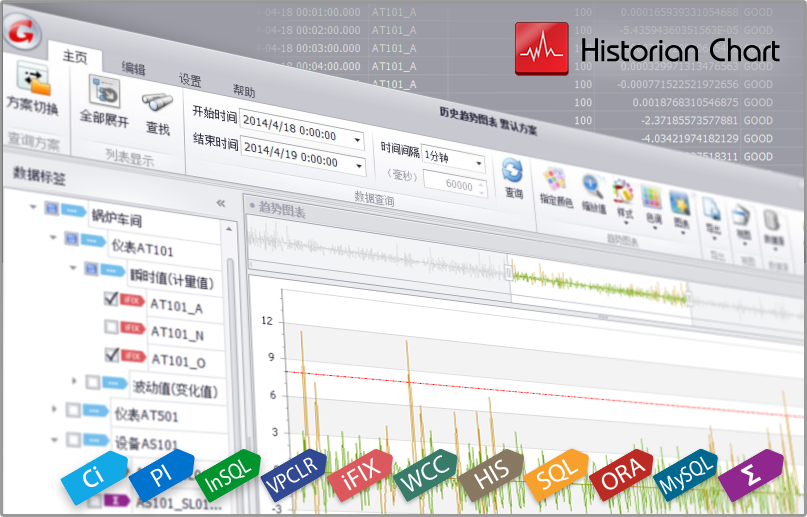Select the AT101_A tag label
The height and width of the screenshot is (517, 807).
tap(177, 307)
